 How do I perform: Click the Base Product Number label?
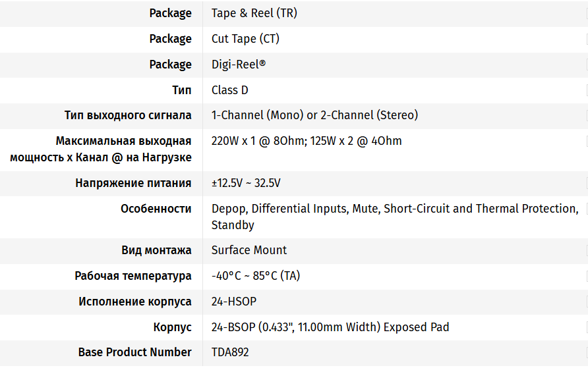(134, 352)
